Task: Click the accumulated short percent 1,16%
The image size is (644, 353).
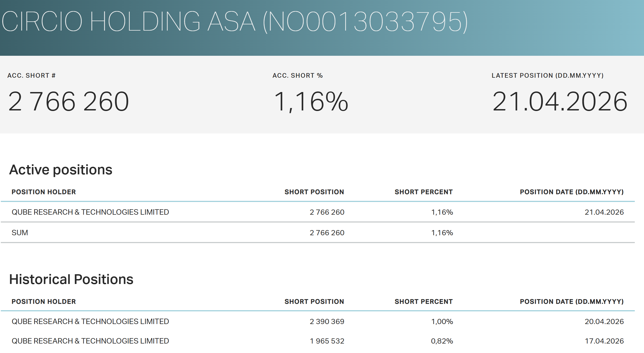Action: (311, 102)
